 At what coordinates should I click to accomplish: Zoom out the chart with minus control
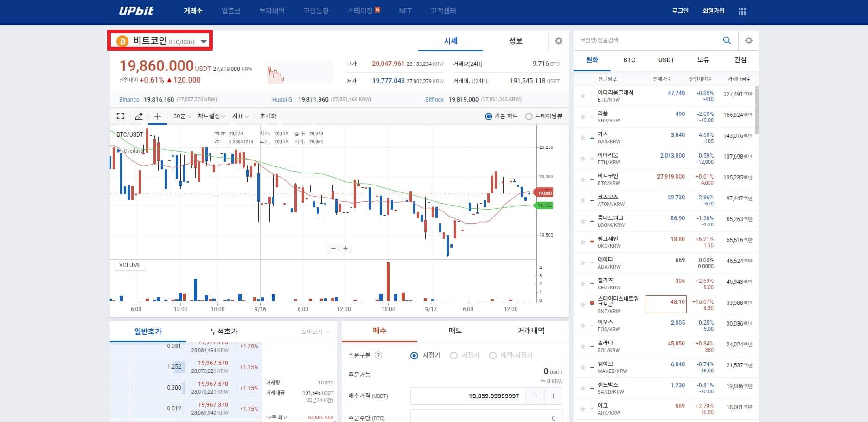(333, 249)
